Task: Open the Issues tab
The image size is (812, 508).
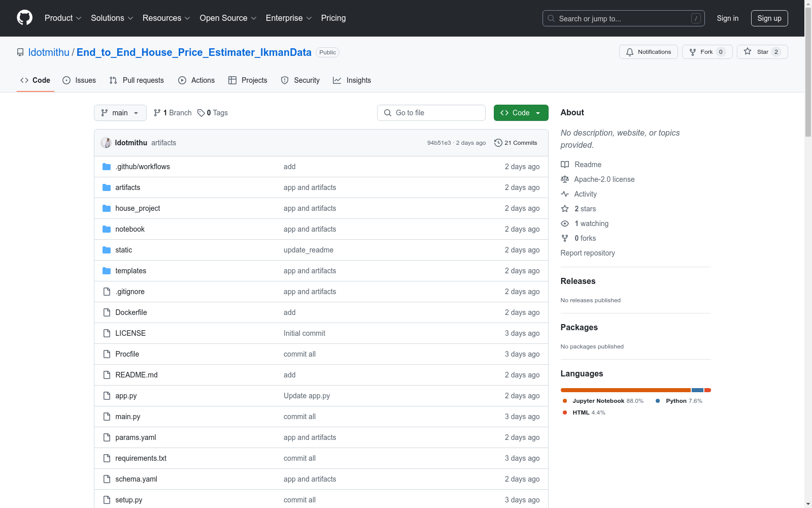Action: pyautogui.click(x=79, y=80)
